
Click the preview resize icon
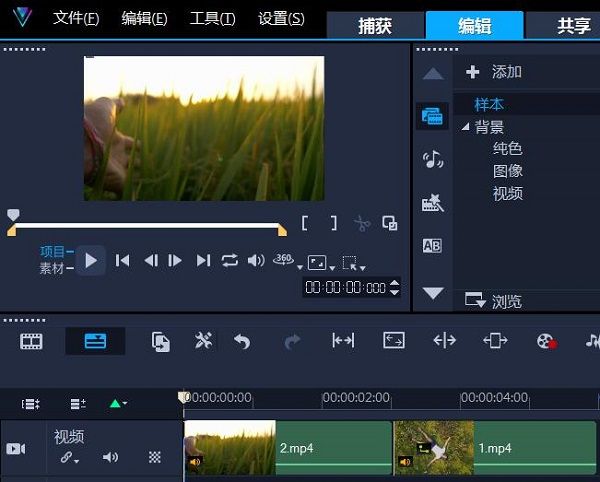(317, 262)
